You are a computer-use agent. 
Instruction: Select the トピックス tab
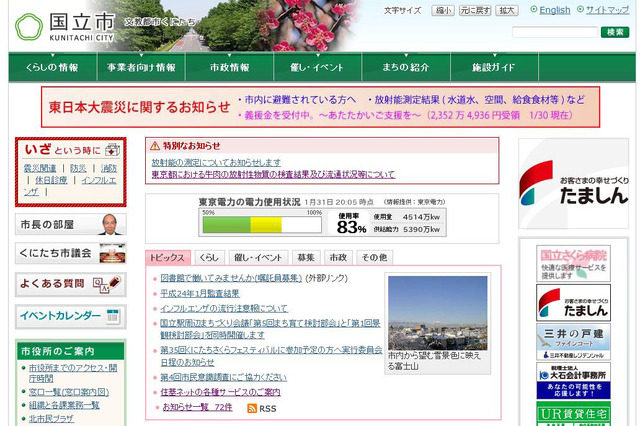[168, 257]
